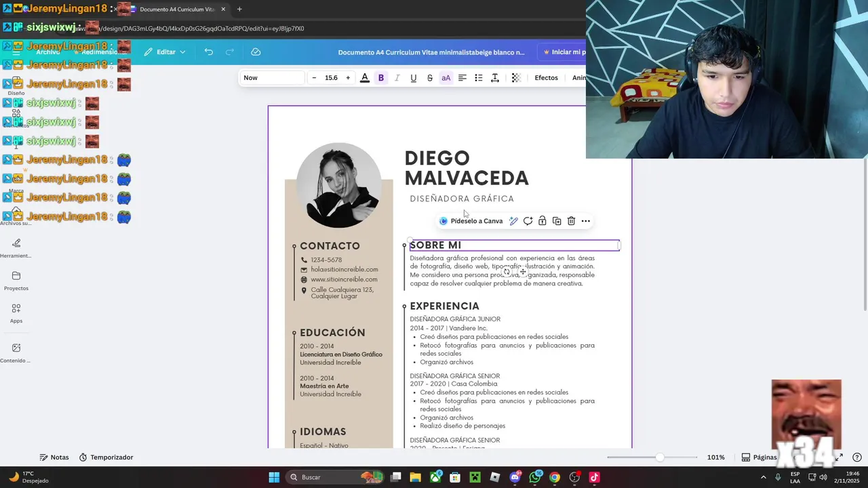Change text alignment
This screenshot has height=488, width=868.
point(462,78)
